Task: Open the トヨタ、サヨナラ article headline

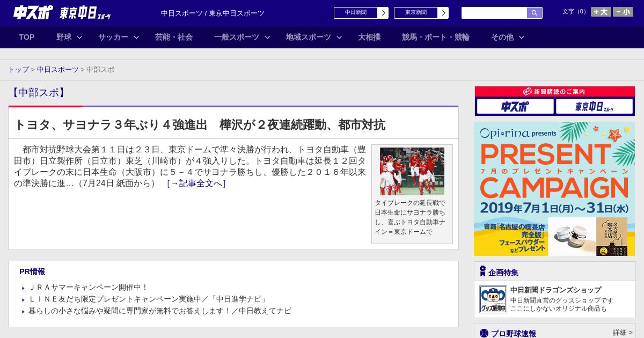Action: tap(200, 125)
